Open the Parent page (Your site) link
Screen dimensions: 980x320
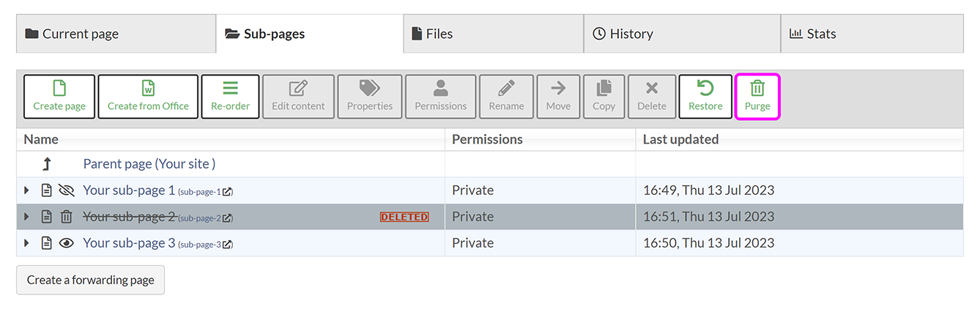point(149,164)
